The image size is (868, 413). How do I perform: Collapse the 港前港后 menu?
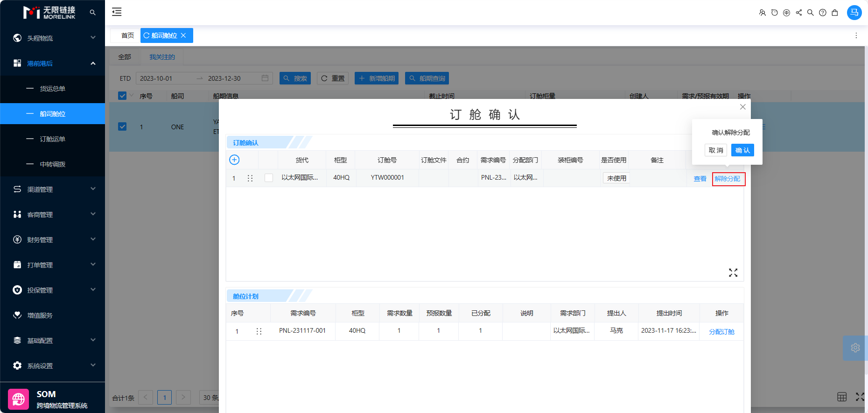pos(52,63)
